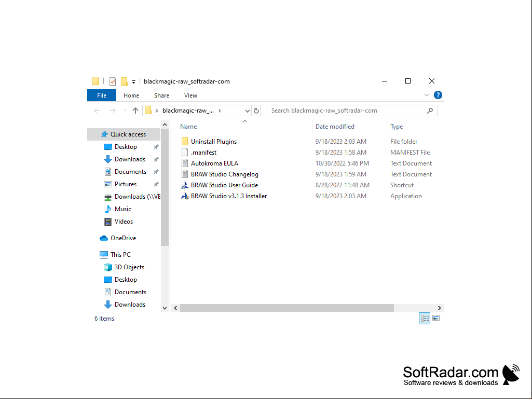
Task: Click the chevron after blackmagic-raw_... in address bar
Action: point(220,111)
